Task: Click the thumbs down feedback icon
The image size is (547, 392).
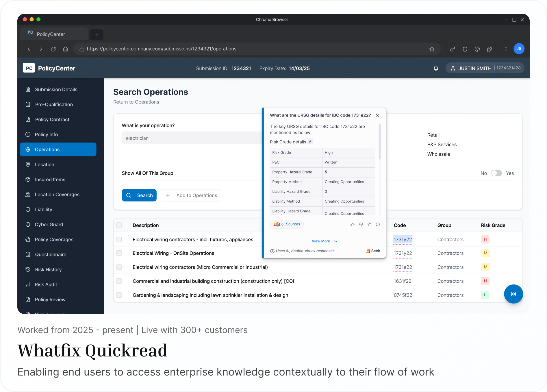Action: pyautogui.click(x=361, y=224)
